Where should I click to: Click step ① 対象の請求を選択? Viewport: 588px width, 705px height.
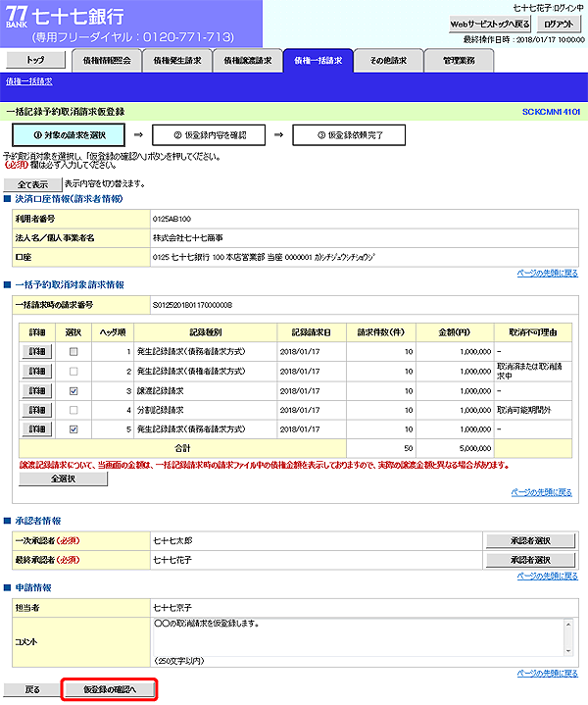[x=69, y=135]
